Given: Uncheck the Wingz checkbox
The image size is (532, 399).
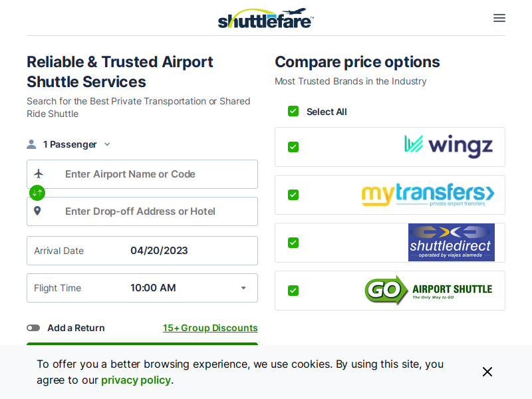Looking at the screenshot, I should point(293,147).
